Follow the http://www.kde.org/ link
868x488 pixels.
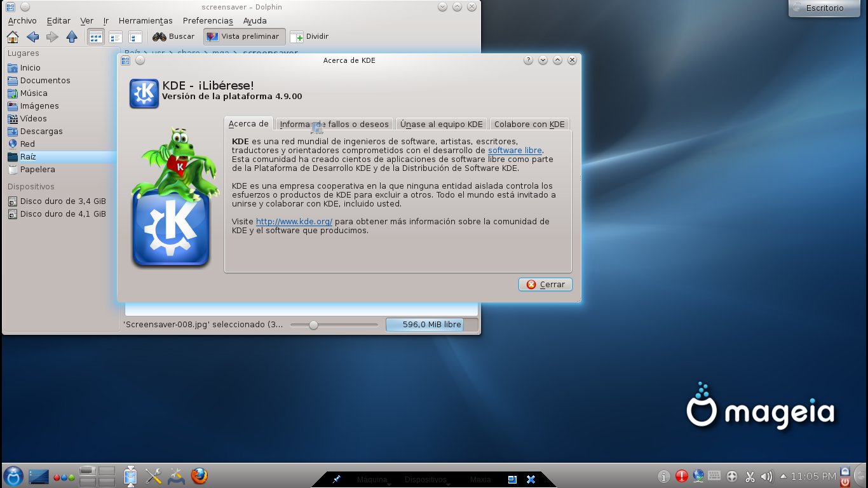(x=294, y=222)
